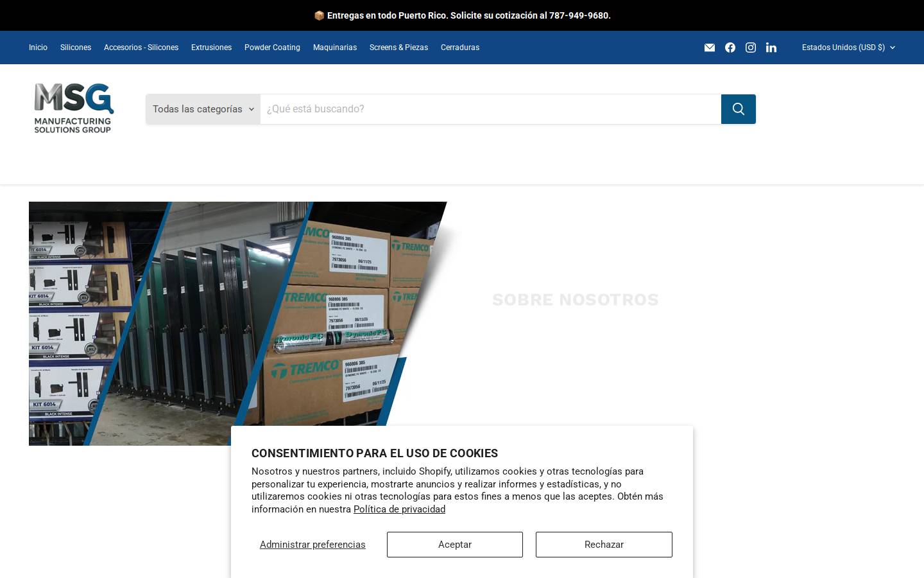This screenshot has width=924, height=578.
Task: Open the Política de privacidad link
Action: (x=399, y=509)
